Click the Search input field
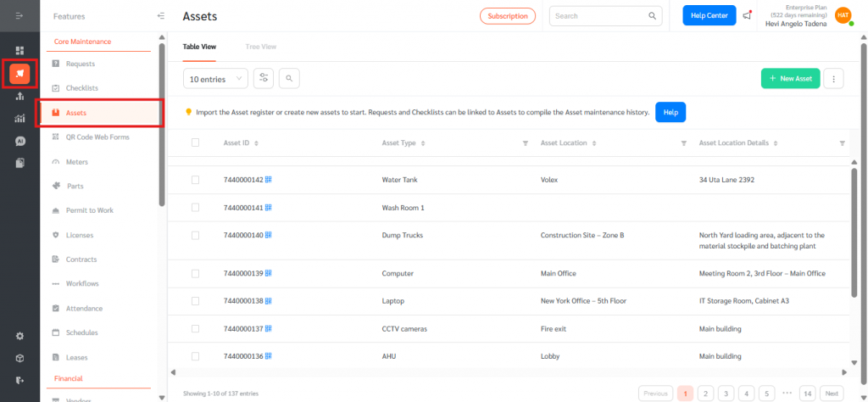The width and height of the screenshot is (868, 402). point(599,15)
